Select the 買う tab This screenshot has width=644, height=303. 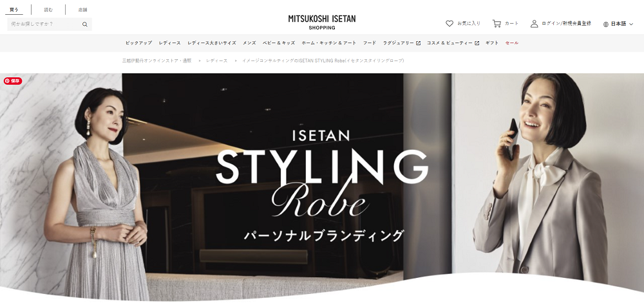(14, 10)
